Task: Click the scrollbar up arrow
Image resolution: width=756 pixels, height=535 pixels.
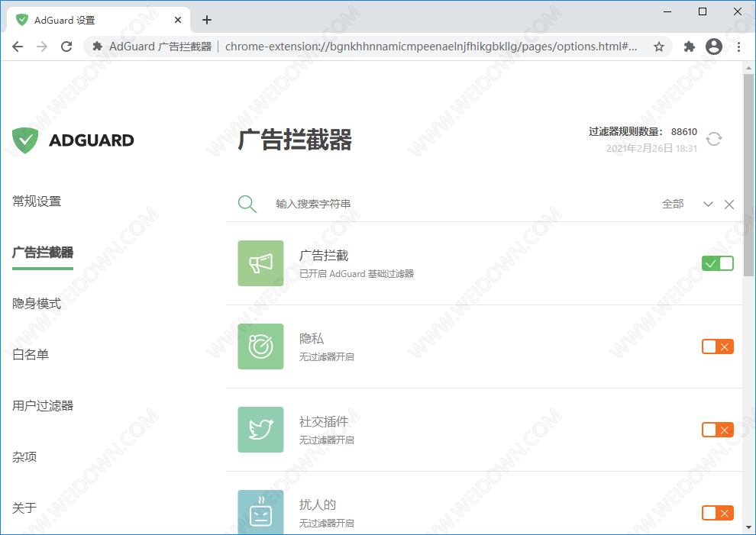Action: [x=748, y=67]
